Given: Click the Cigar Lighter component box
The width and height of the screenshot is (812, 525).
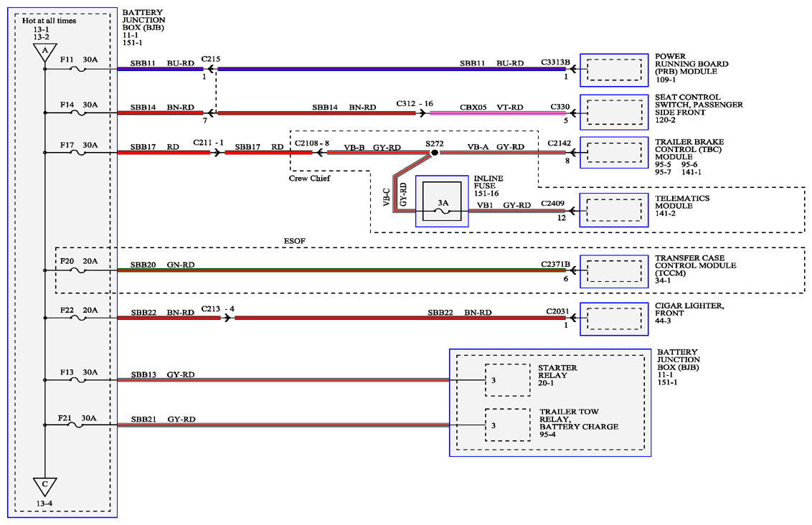Looking at the screenshot, I should [x=614, y=319].
